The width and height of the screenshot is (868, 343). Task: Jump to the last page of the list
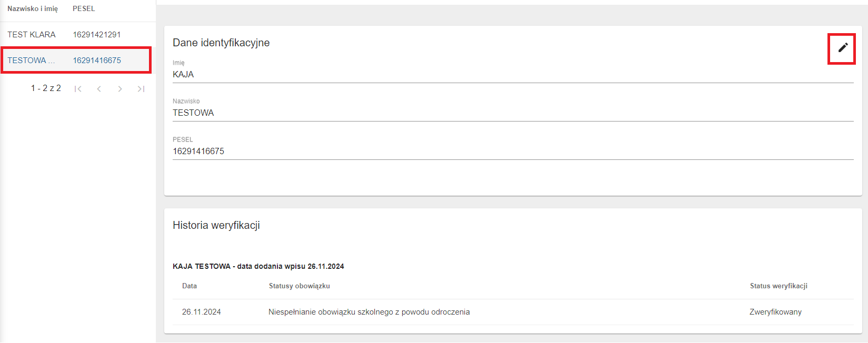(141, 89)
